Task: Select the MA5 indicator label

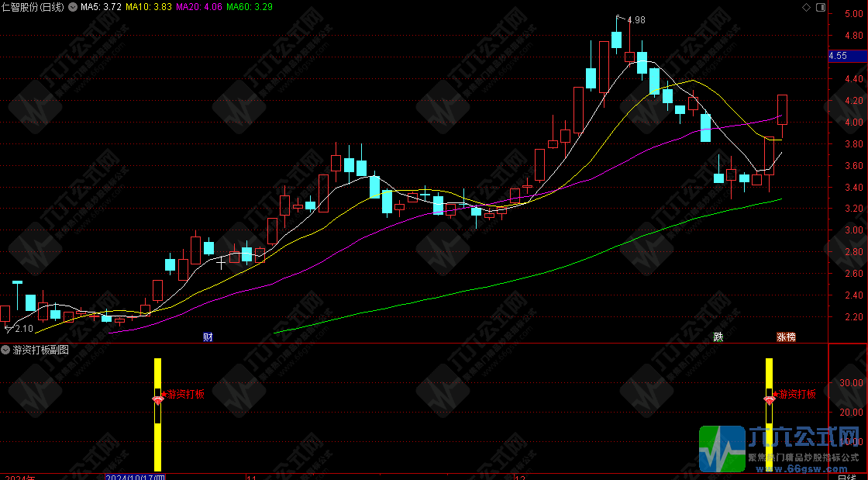Action: (101, 7)
